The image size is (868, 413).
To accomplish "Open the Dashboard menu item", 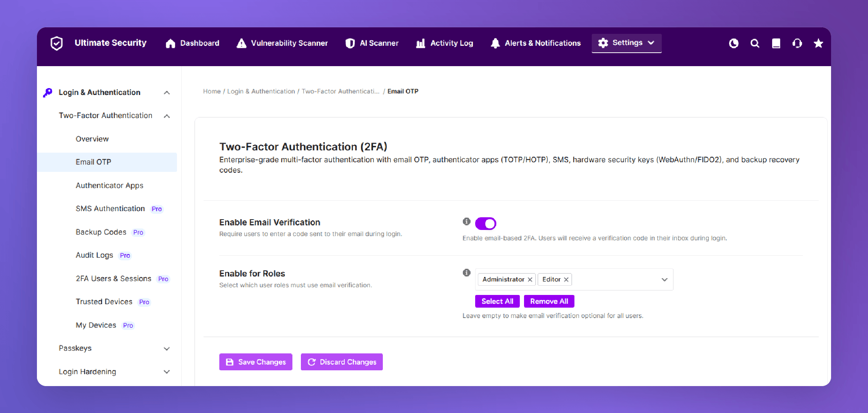I will [x=192, y=43].
